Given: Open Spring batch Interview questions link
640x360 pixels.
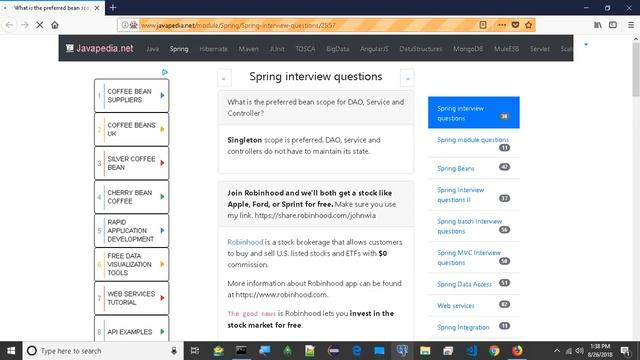Looking at the screenshot, I should click(469, 226).
